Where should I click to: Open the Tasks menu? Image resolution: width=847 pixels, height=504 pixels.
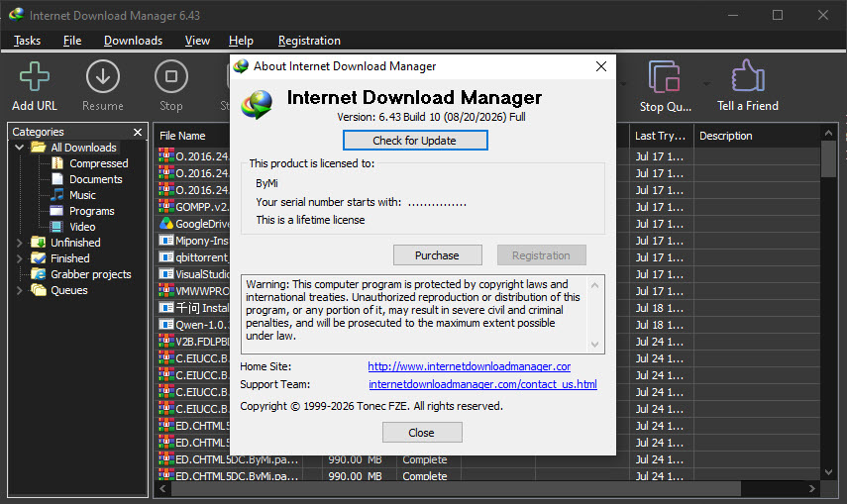point(27,41)
